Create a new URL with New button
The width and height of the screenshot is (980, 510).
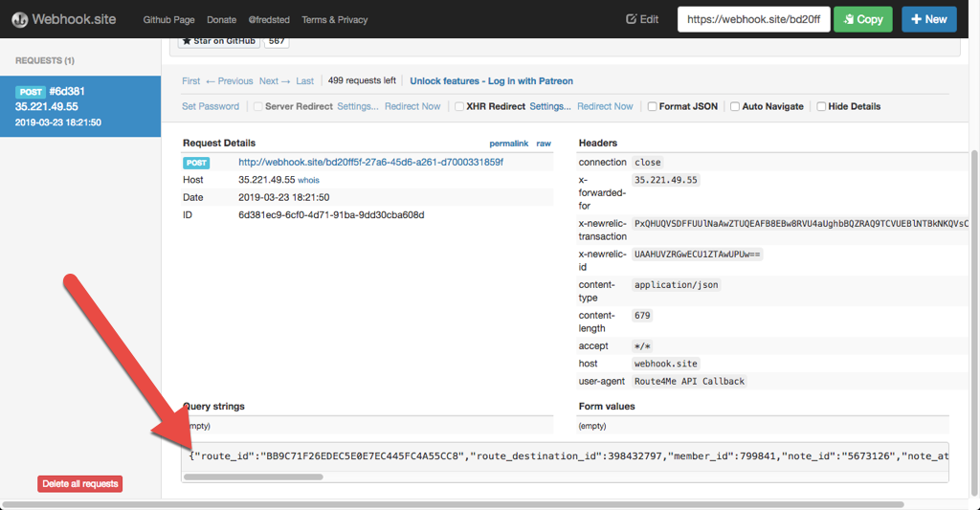pos(928,19)
